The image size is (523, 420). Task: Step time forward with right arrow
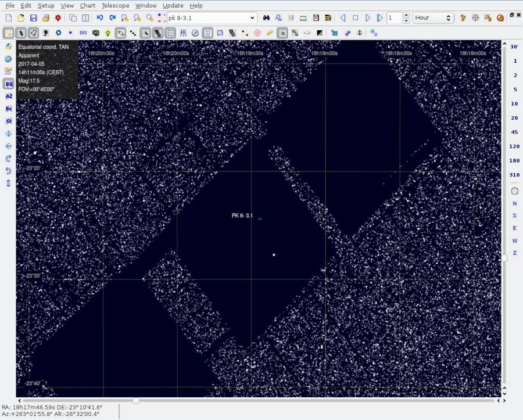[x=368, y=18]
